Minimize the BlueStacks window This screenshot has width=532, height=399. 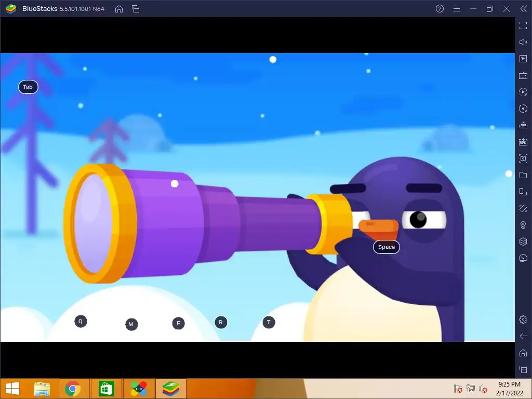473,9
